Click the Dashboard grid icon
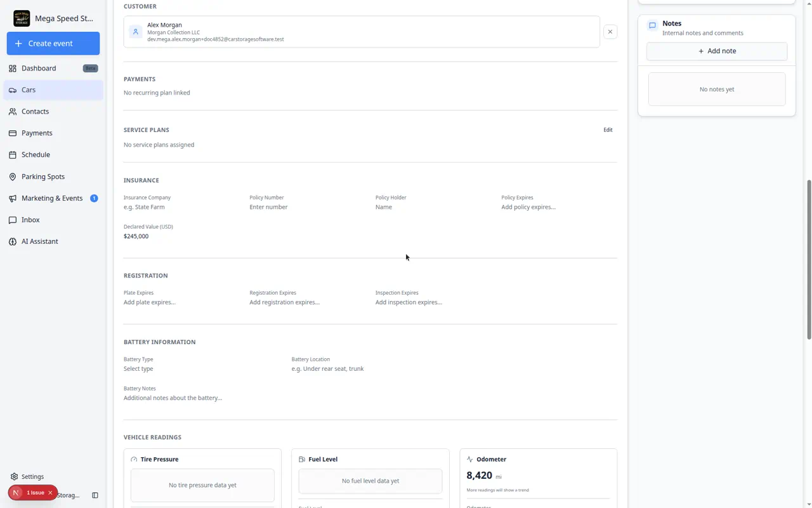812x508 pixels. click(x=13, y=68)
